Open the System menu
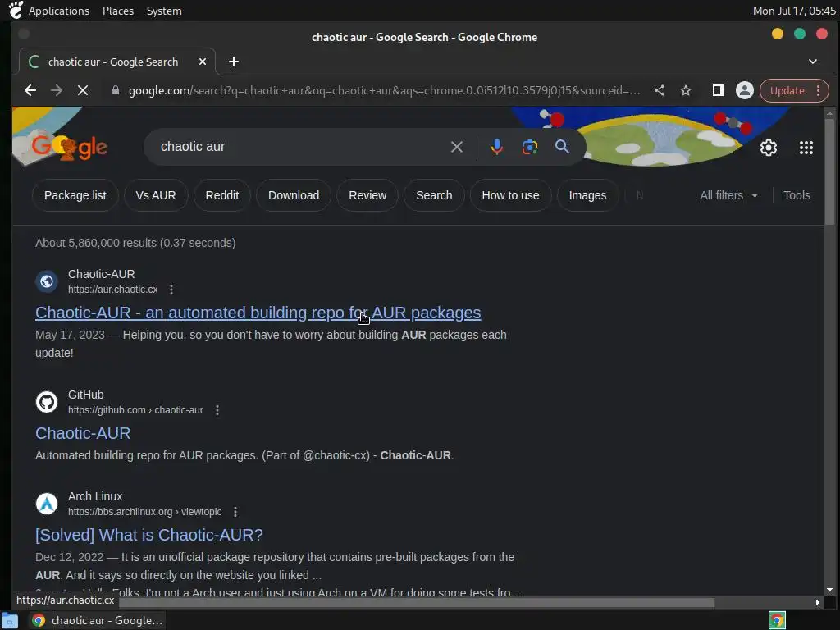This screenshot has width=840, height=630. 164,11
